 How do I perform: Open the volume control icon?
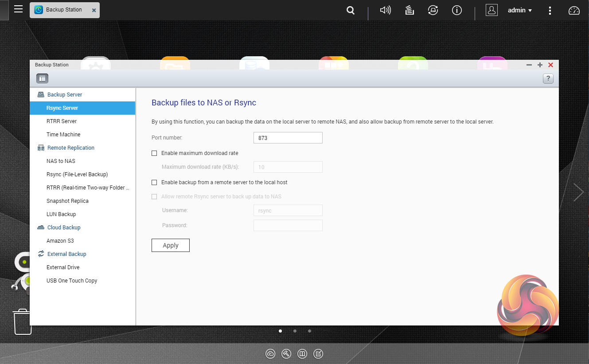pos(385,10)
